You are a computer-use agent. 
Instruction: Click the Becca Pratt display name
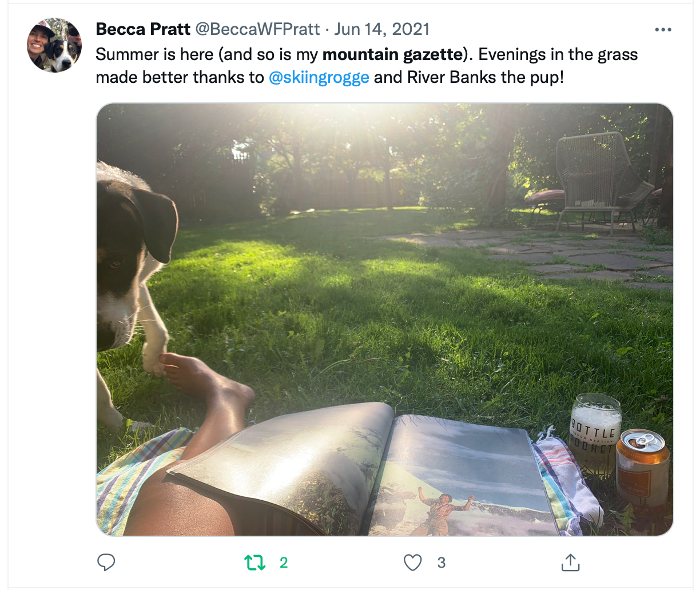(x=143, y=29)
